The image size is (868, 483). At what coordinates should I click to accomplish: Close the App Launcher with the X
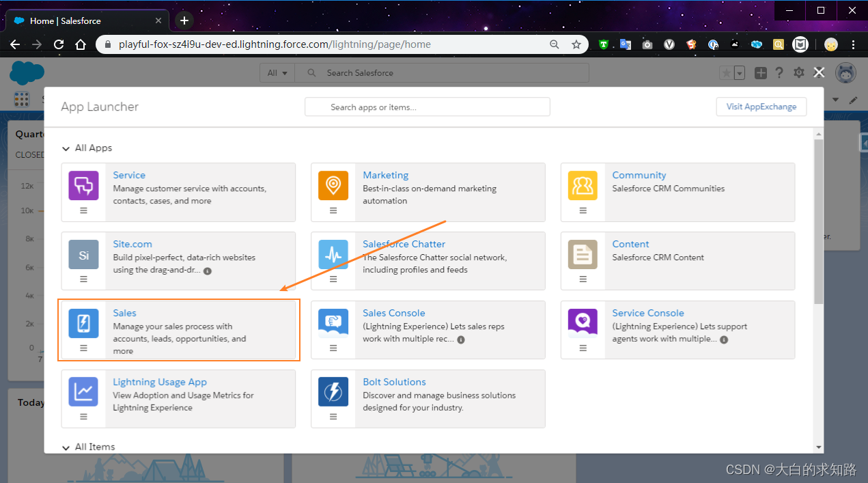pos(819,72)
